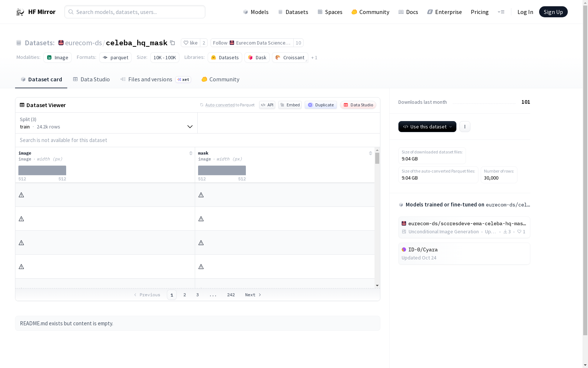The height and width of the screenshot is (368, 588).
Task: Click the parquet format tag
Action: tap(115, 57)
